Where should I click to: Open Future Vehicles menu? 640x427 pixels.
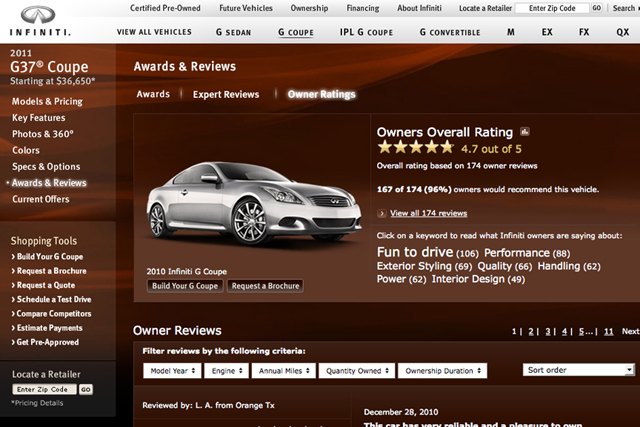click(x=246, y=8)
